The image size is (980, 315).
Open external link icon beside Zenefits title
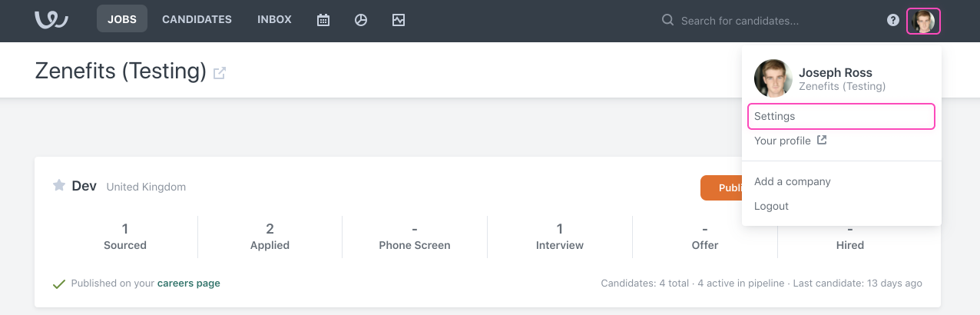[x=220, y=73]
